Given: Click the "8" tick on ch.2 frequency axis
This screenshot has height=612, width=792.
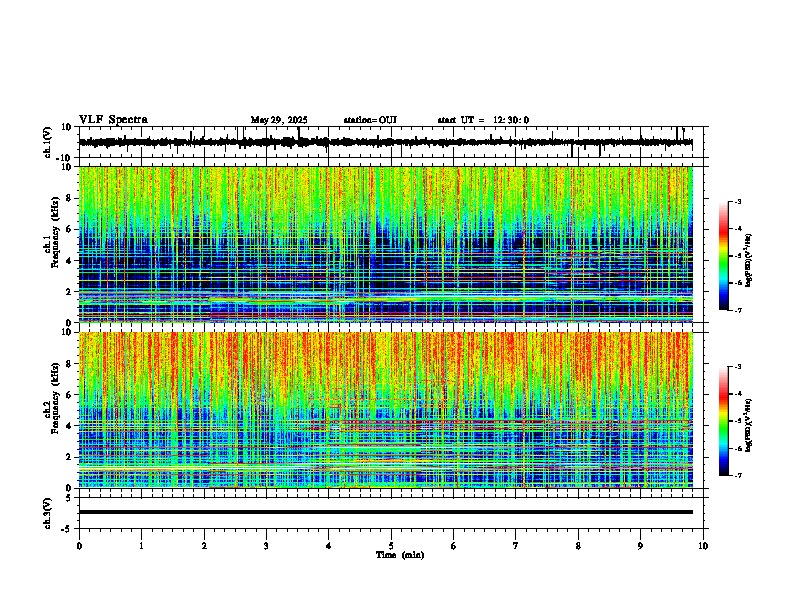Looking at the screenshot, I should tap(70, 364).
